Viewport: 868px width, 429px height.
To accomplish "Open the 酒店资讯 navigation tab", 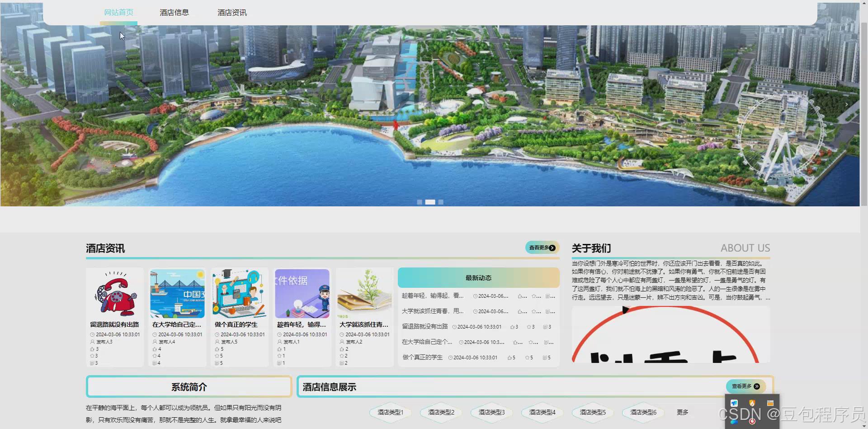I will [x=232, y=12].
